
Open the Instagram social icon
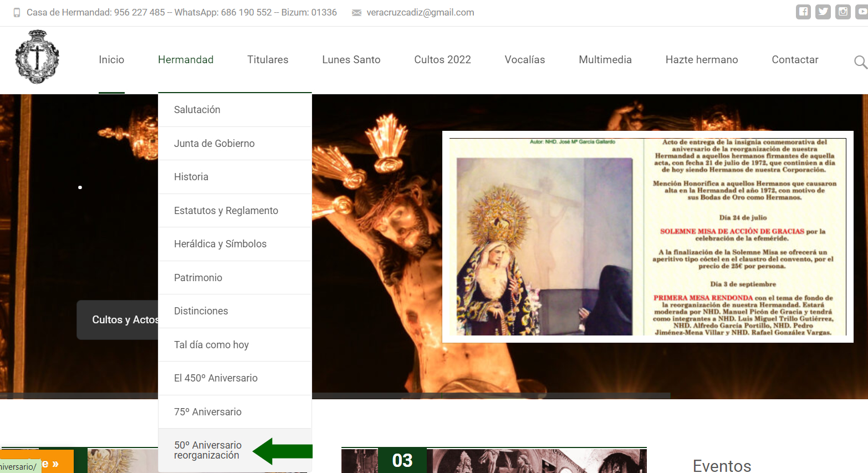843,12
